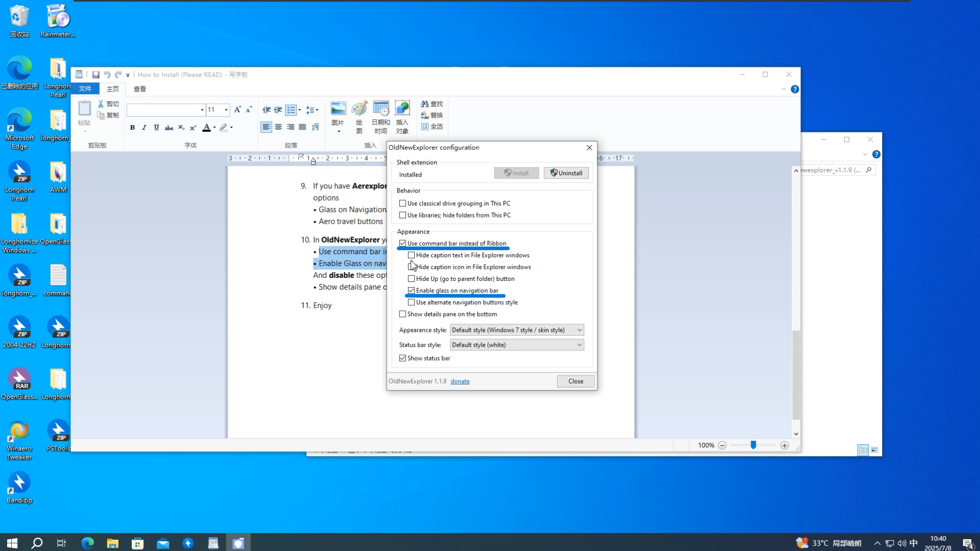Click the Save icon in WordPad title bar
Image resolution: width=980 pixels, height=551 pixels.
(95, 75)
